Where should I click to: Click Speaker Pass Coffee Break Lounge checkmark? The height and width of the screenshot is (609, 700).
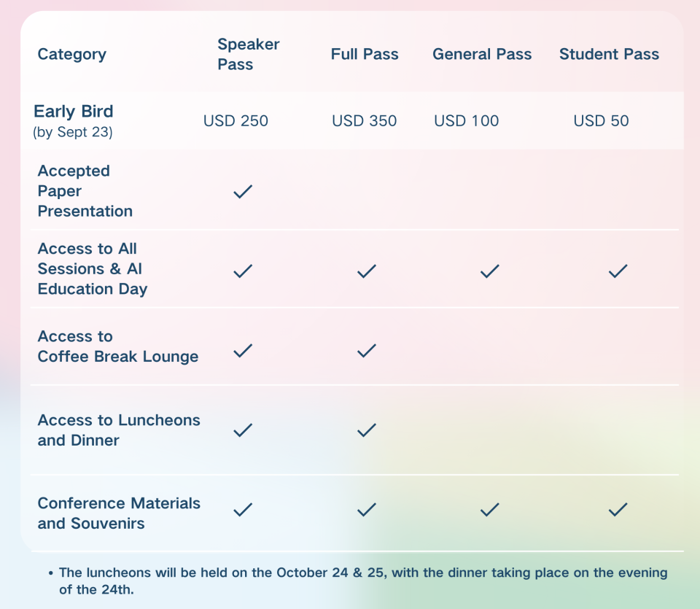[243, 351]
